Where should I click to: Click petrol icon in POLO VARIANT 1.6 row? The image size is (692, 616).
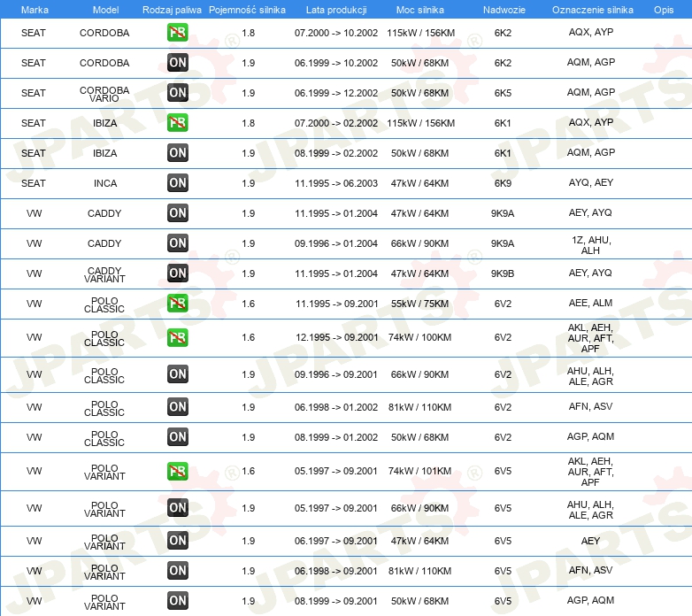coord(177,471)
